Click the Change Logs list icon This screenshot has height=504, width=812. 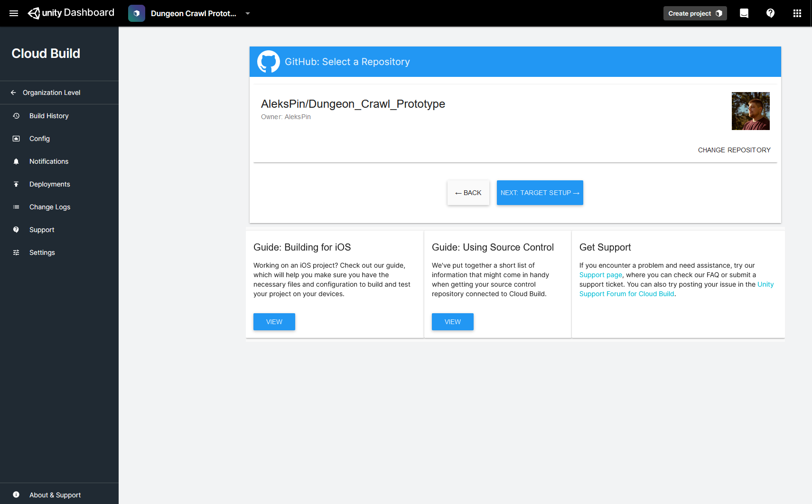click(x=16, y=207)
